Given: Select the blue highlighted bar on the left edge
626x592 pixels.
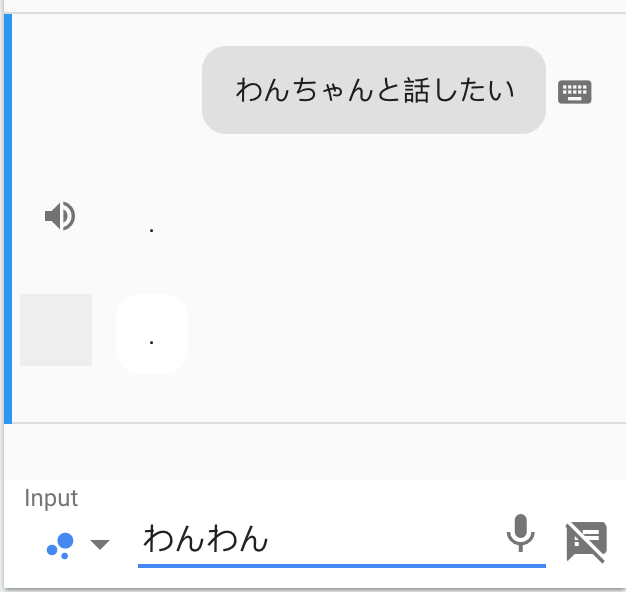Looking at the screenshot, I should 8,218.
